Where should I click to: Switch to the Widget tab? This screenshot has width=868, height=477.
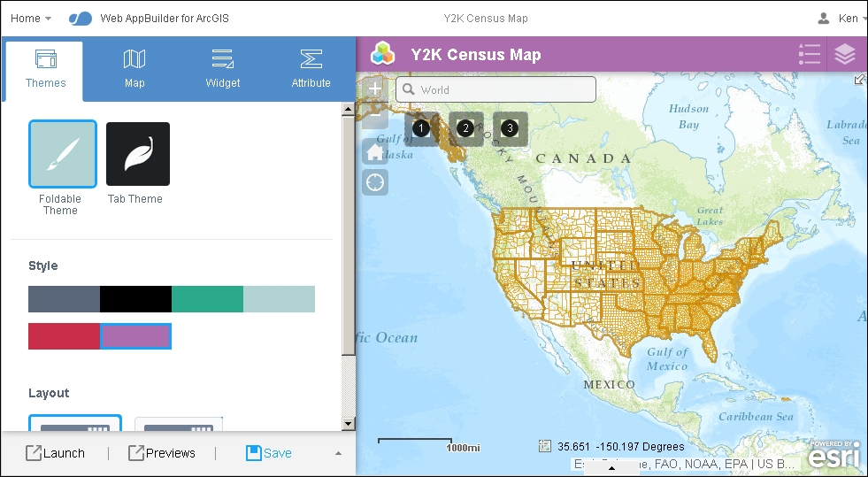223,70
